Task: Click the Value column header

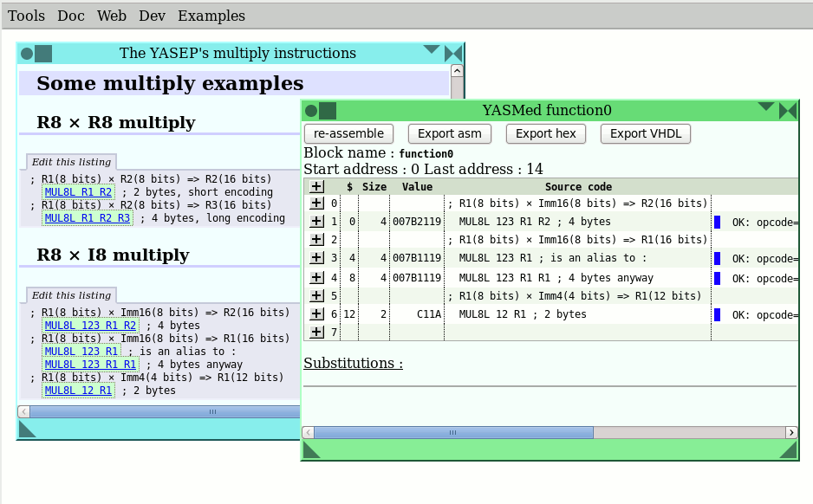Action: coord(417,186)
